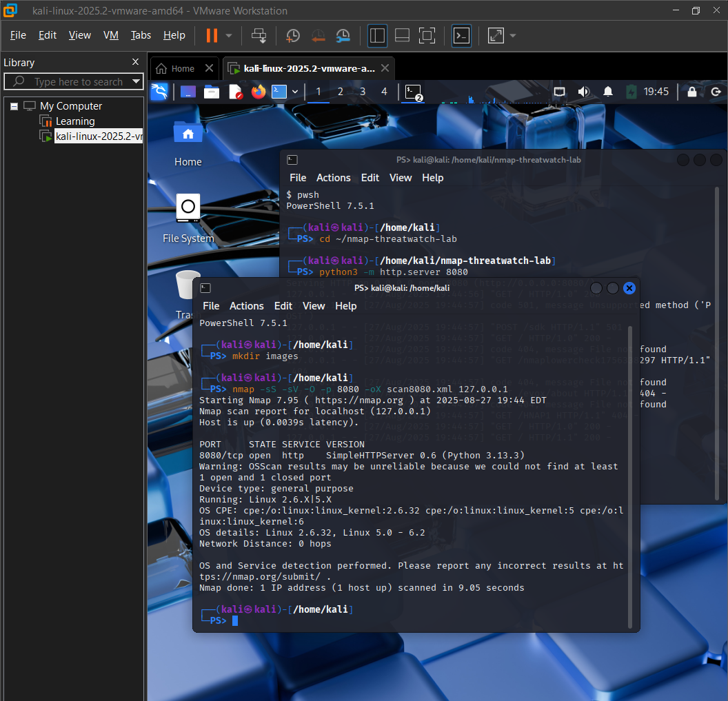
Task: Open the VMware File menu
Action: tap(18, 35)
